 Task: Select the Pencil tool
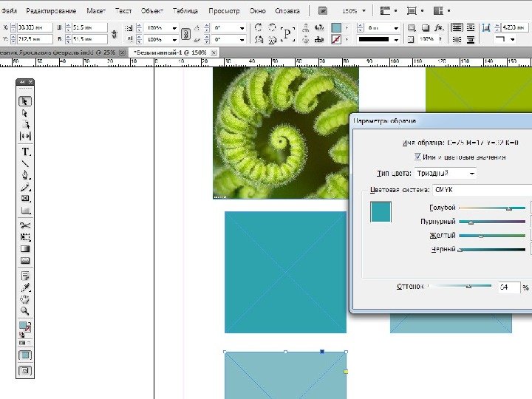pyautogui.click(x=25, y=187)
